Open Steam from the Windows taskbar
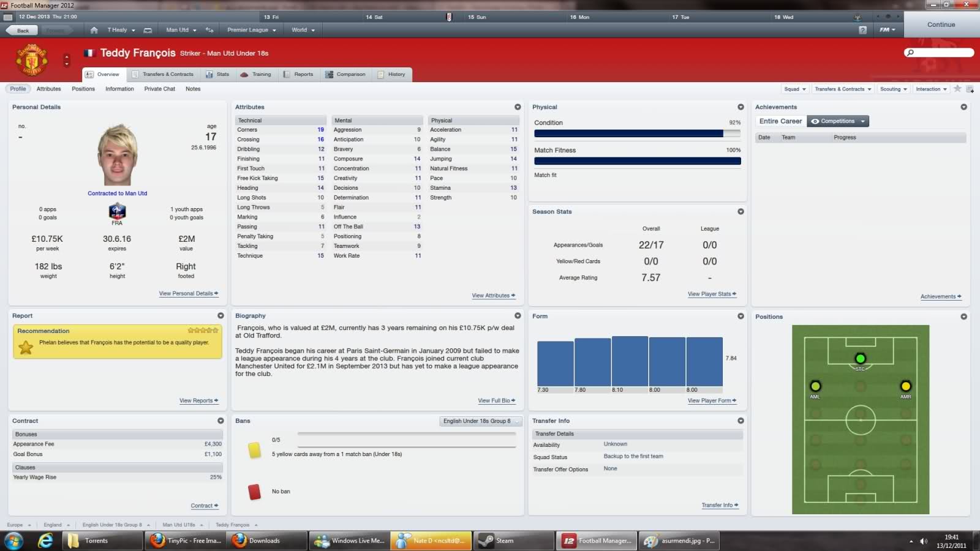 click(x=505, y=541)
